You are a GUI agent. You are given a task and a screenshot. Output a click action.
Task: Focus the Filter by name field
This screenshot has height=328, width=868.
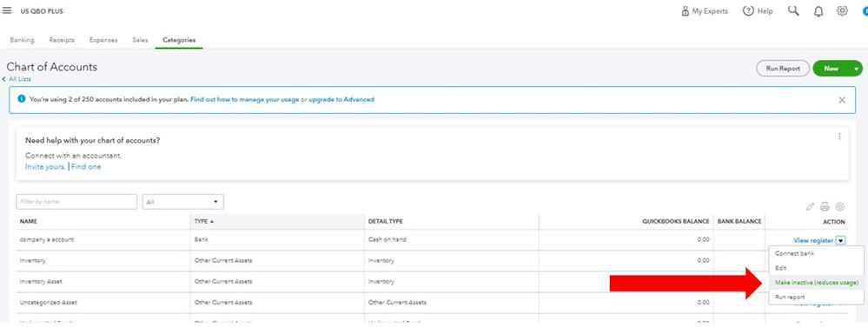pos(76,202)
